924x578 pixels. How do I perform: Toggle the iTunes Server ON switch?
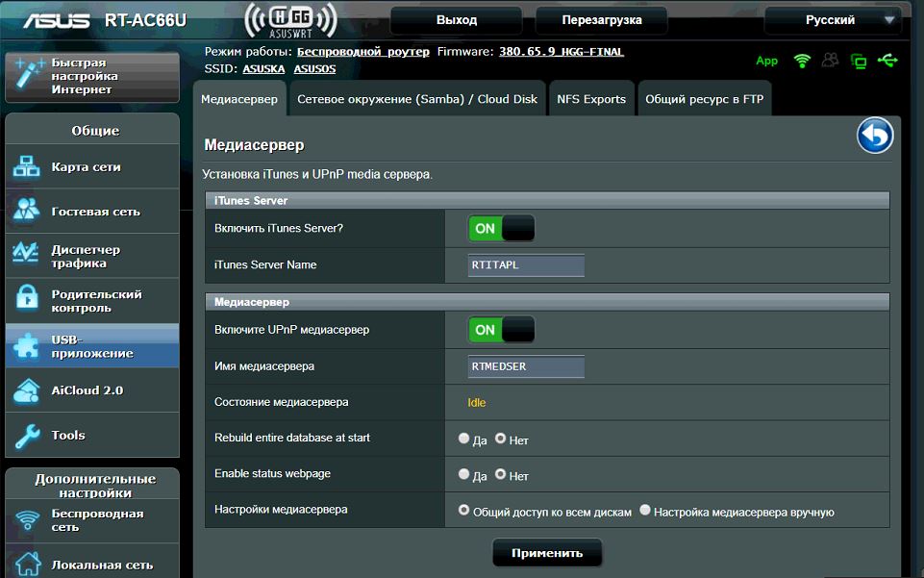pyautogui.click(x=502, y=228)
